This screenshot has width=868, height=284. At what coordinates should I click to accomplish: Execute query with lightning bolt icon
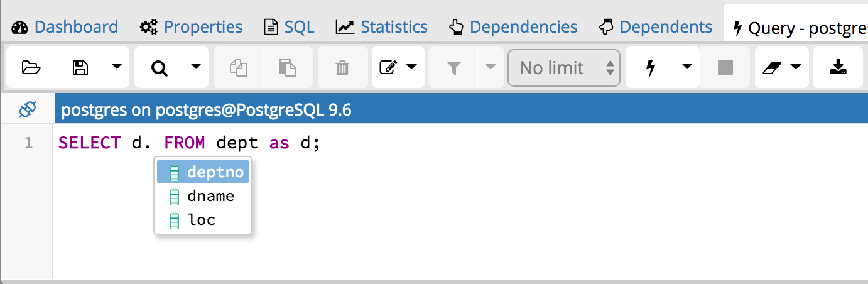click(651, 67)
